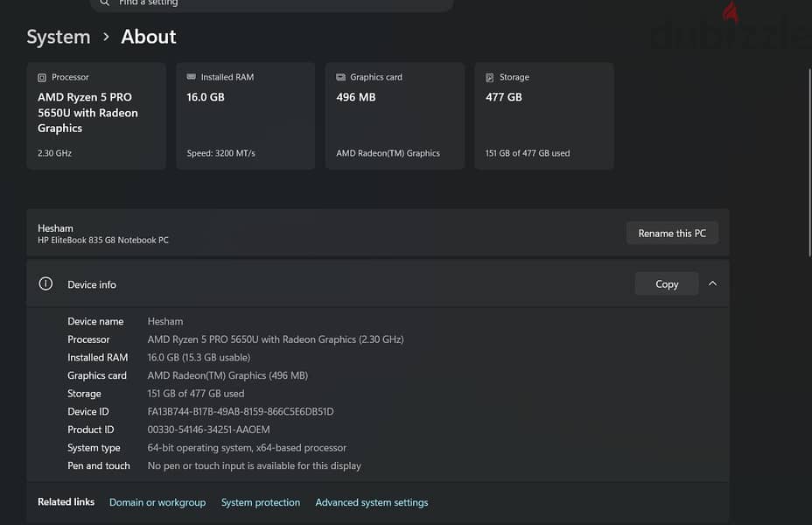Image resolution: width=812 pixels, height=525 pixels.
Task: Click No pen or touch input text
Action: 255,466
